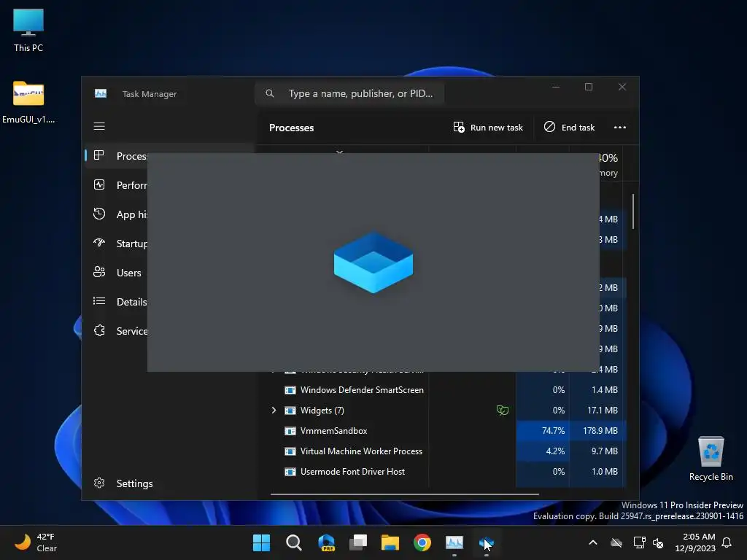Focus the Task Manager search field
Viewport: 747px width, 560px height.
pyautogui.click(x=349, y=93)
